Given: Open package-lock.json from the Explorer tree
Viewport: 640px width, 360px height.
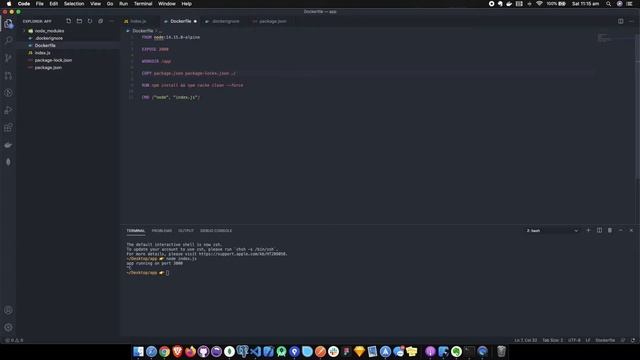Looking at the screenshot, I should coord(53,60).
